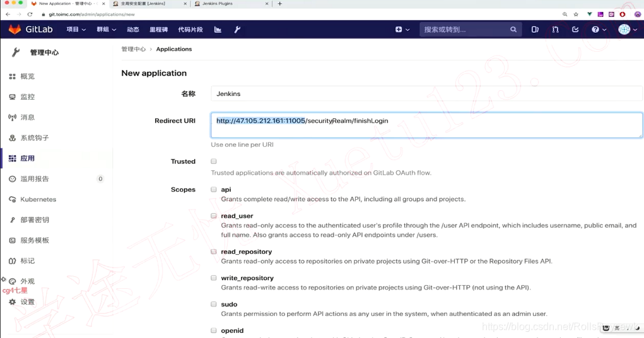Click the GitLab fox logo
Screen dimensions: 644x338
[15, 29]
